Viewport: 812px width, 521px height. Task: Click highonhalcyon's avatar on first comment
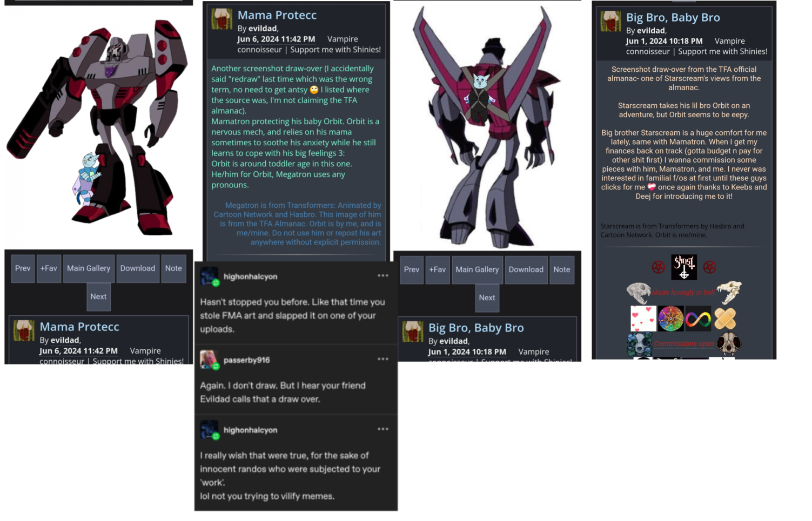pyautogui.click(x=209, y=276)
